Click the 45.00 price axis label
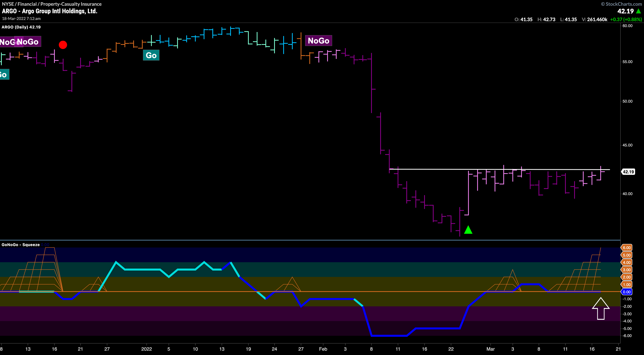 click(628, 145)
